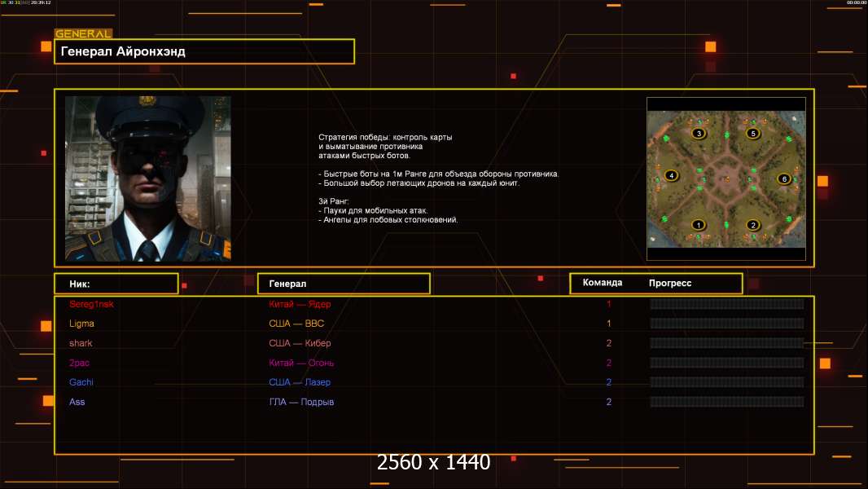
Task: Select player shark
Action: point(81,343)
